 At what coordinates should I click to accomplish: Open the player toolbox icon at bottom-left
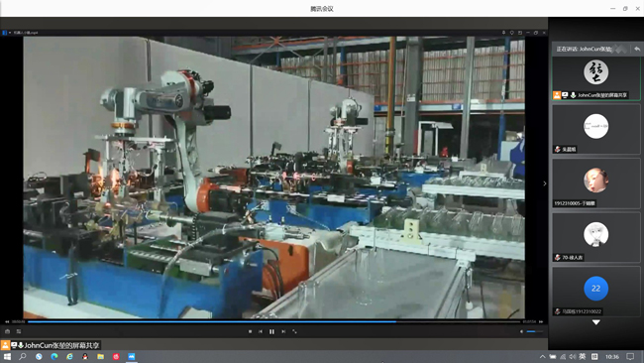pos(7,331)
